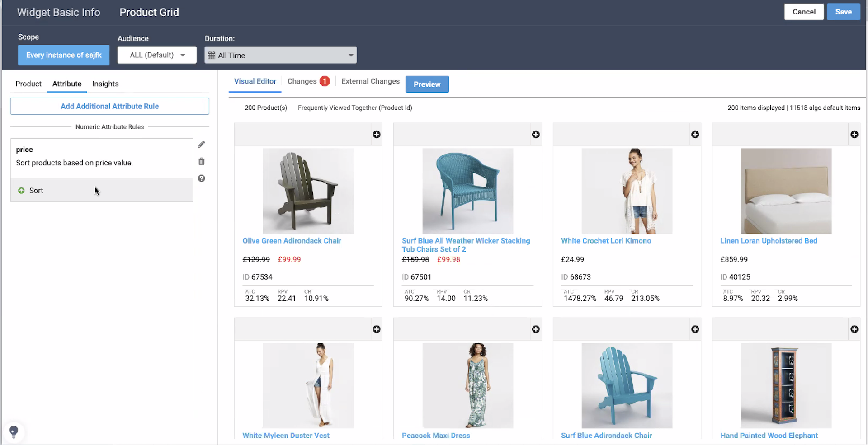Click the price rule card title

pos(24,150)
